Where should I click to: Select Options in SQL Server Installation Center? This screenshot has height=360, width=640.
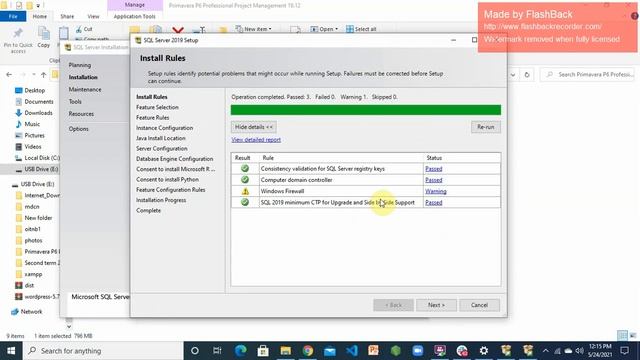click(78, 129)
